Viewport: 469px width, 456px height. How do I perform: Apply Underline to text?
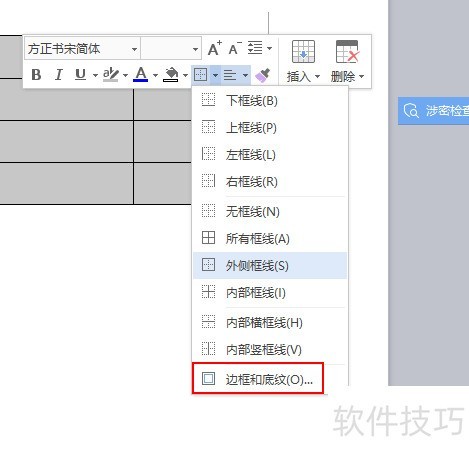pos(81,75)
